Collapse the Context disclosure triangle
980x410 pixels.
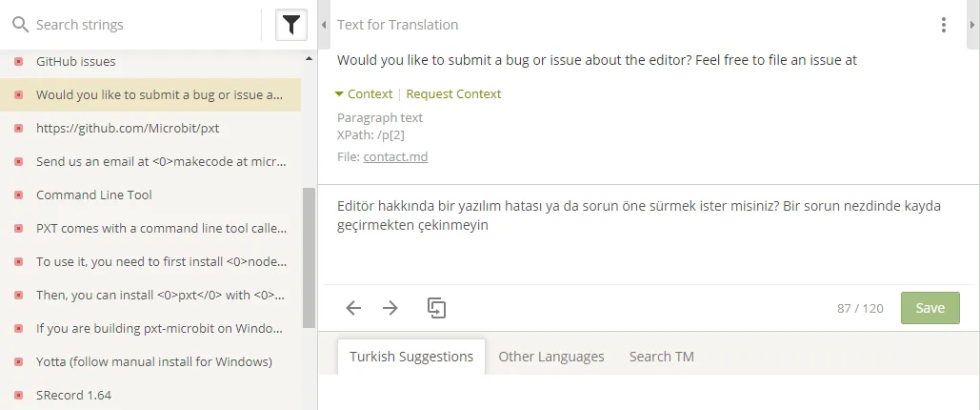pyautogui.click(x=339, y=93)
